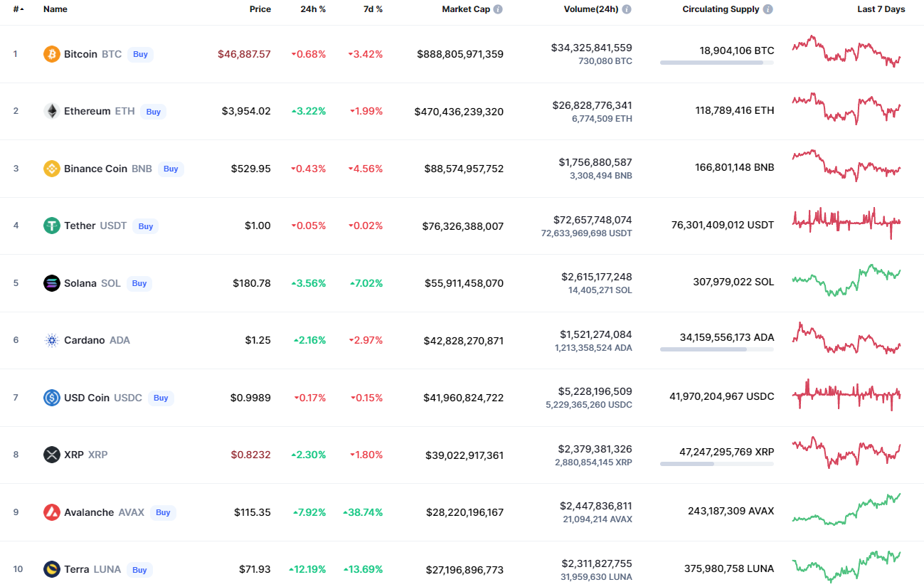The image size is (924, 587).
Task: Sort by Circulating Supply header
Action: point(721,9)
